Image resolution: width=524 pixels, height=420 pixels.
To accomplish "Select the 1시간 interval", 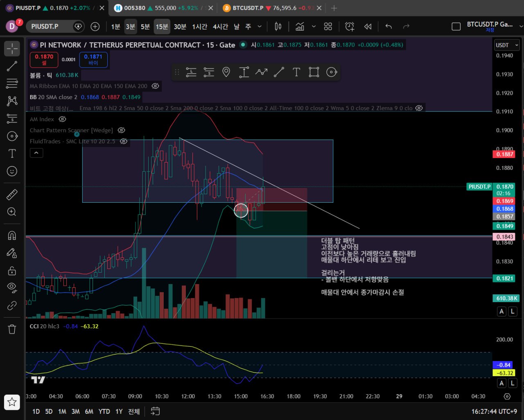I will tap(199, 27).
